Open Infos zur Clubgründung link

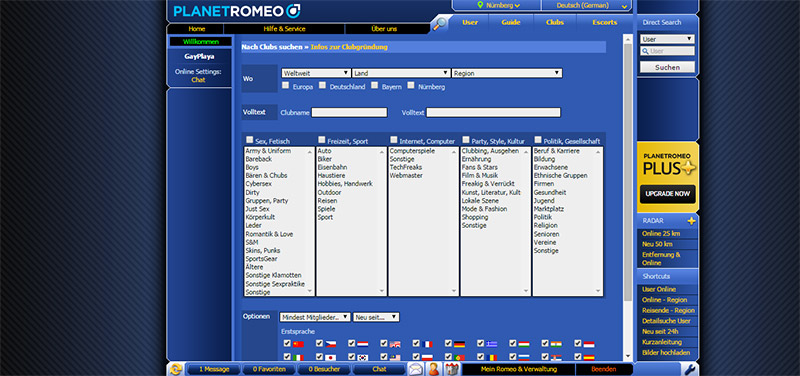[x=349, y=47]
